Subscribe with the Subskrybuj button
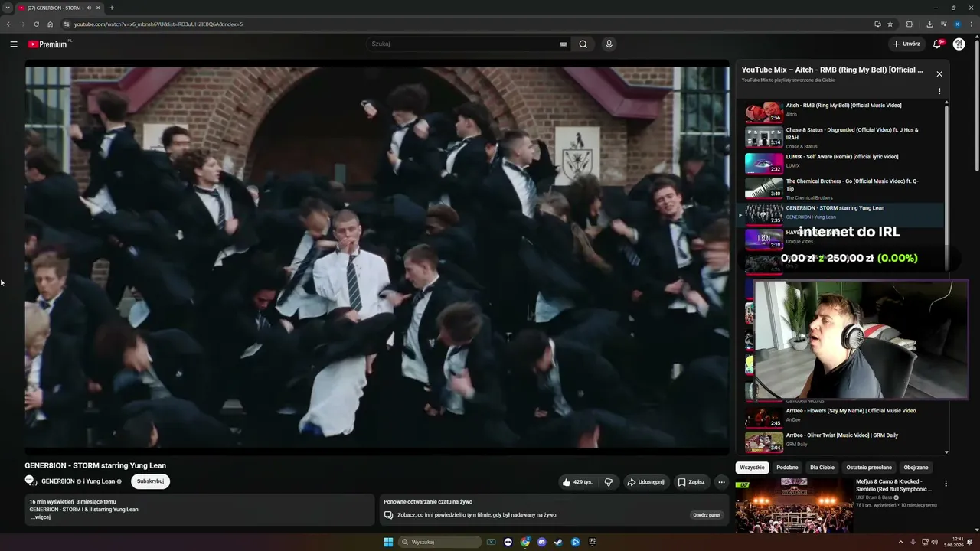This screenshot has height=551, width=980. pyautogui.click(x=150, y=481)
